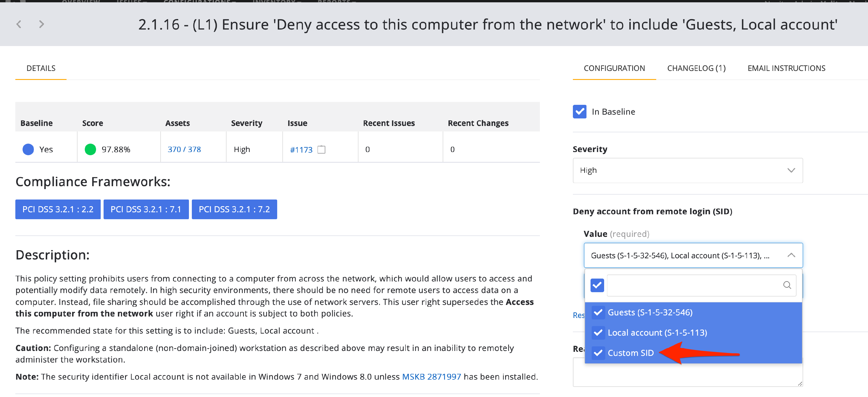Click blue Baseline status circle
This screenshot has height=397, width=868.
(28, 149)
